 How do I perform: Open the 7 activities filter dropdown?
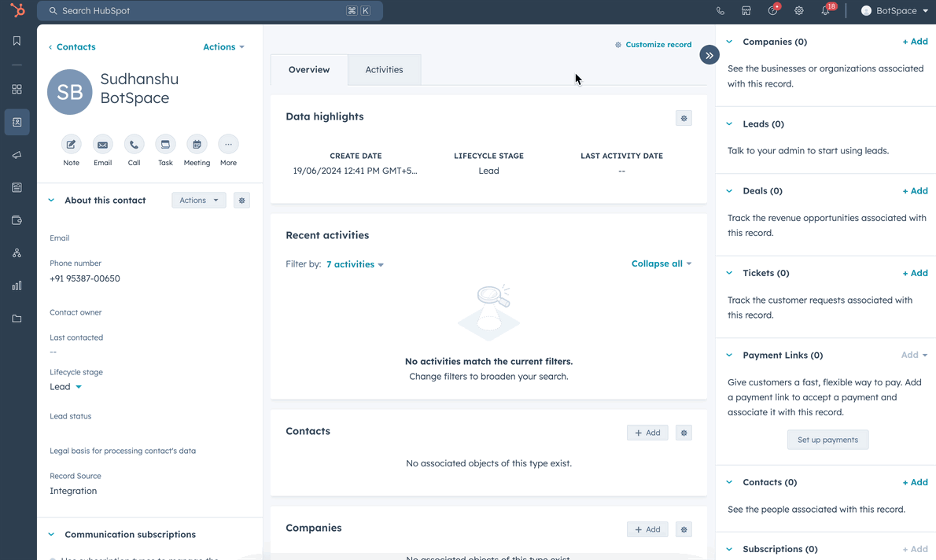click(x=356, y=264)
